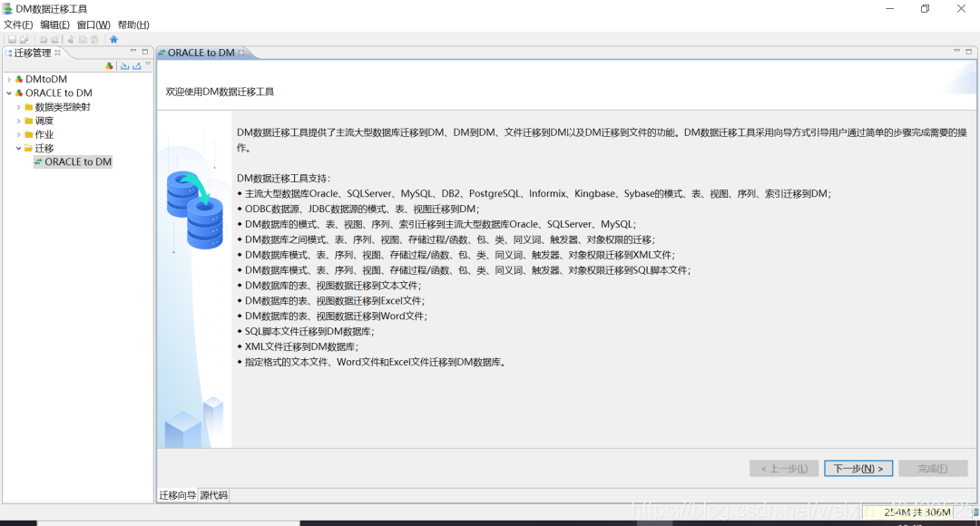Expand the 调度 folder

(x=19, y=121)
